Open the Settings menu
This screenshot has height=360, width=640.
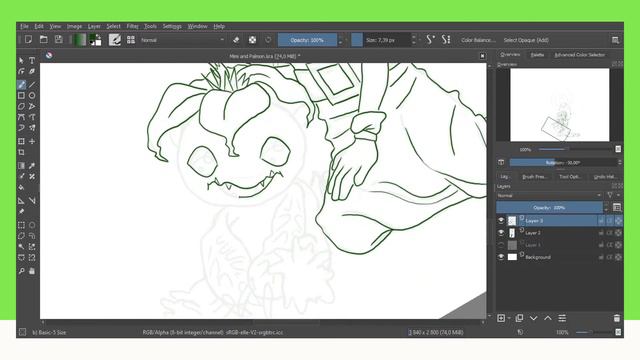click(x=172, y=26)
